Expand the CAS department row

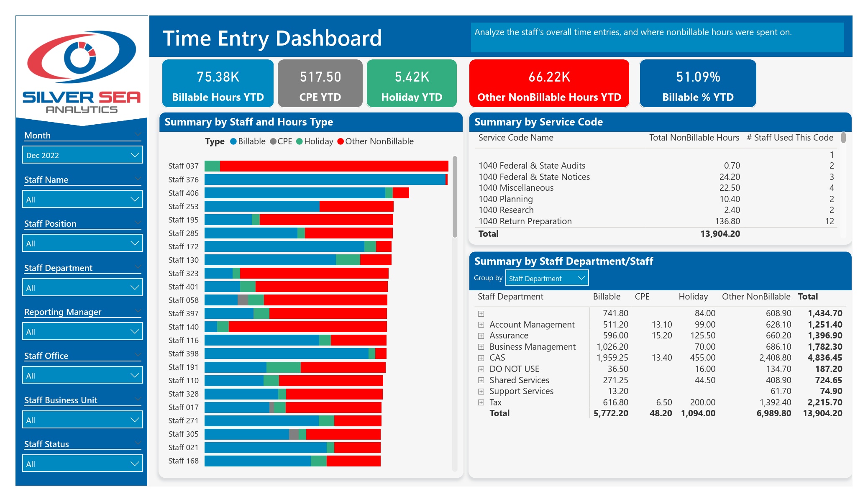(481, 358)
